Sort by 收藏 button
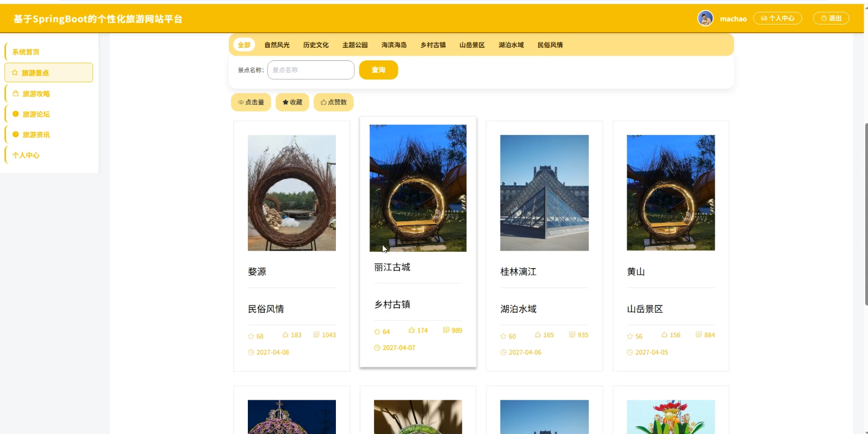 [x=292, y=102]
